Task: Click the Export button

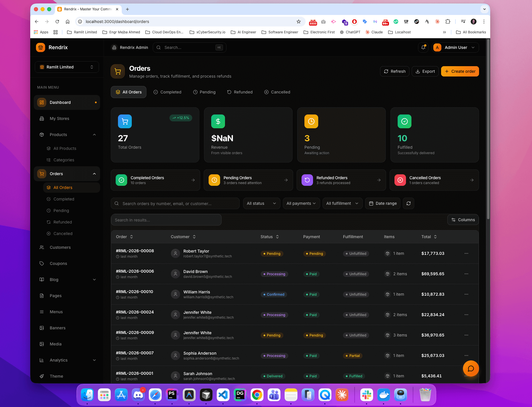Action: pyautogui.click(x=425, y=71)
